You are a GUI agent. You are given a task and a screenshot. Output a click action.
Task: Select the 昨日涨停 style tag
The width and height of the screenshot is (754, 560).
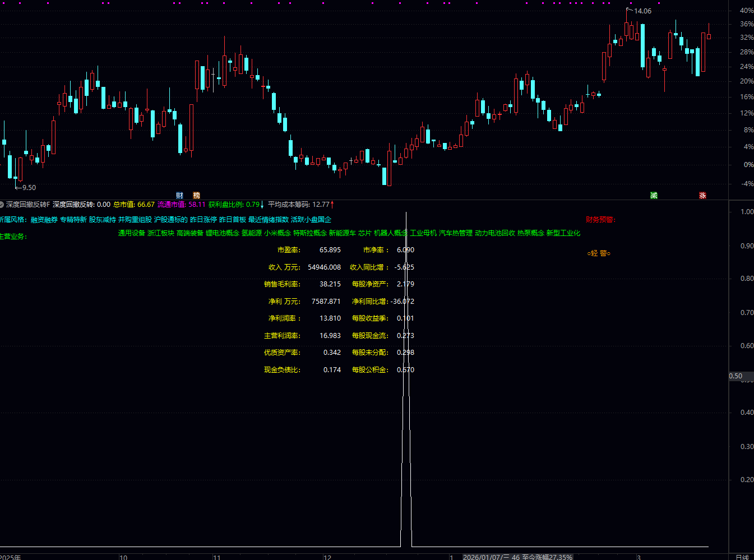tap(203, 220)
